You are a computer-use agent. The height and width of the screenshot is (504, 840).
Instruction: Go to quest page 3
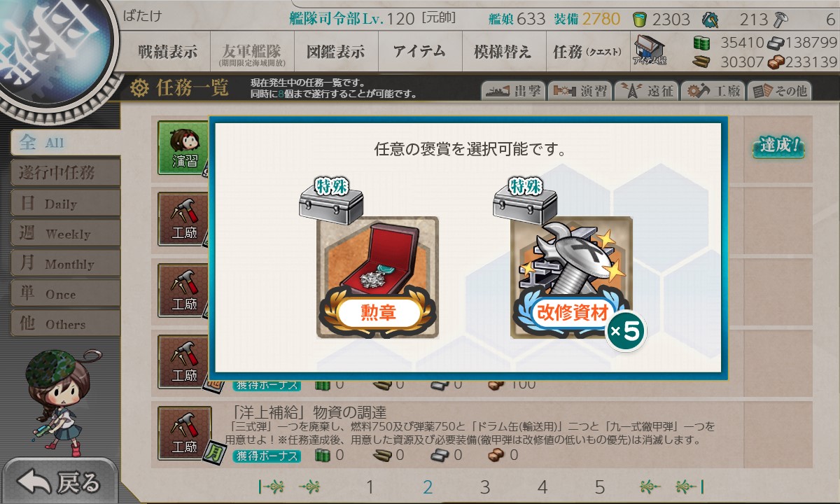485,487
